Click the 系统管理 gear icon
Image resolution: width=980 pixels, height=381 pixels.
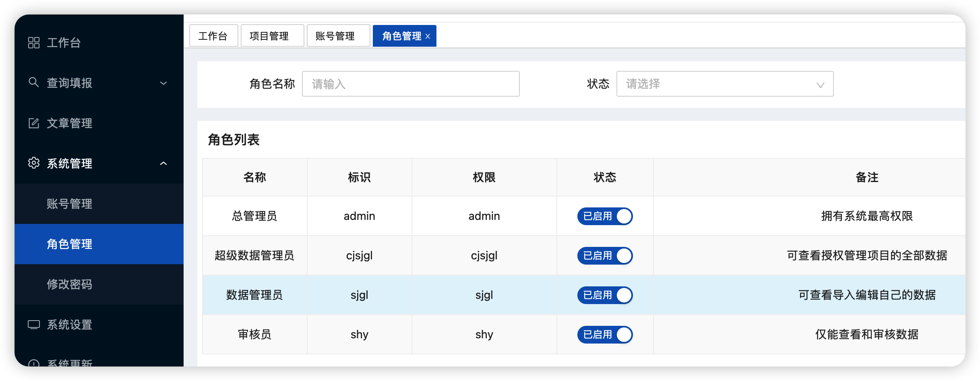[34, 163]
